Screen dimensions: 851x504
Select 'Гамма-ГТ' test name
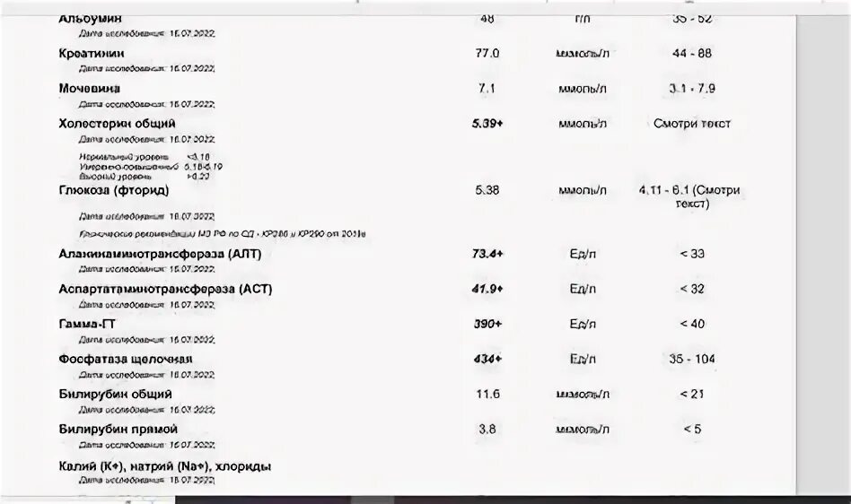pyautogui.click(x=87, y=324)
